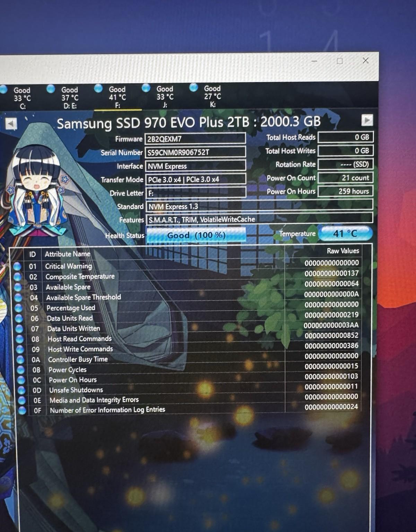Click the status orb above D: E:

coord(51,89)
